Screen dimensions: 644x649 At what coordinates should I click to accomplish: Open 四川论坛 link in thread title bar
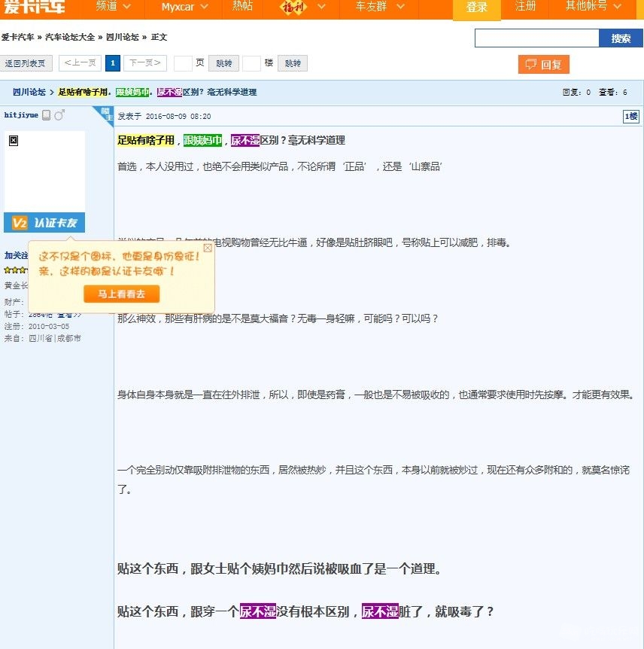[x=29, y=92]
